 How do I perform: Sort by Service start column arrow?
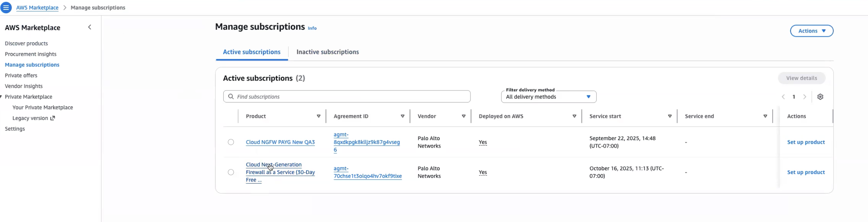coord(669,116)
